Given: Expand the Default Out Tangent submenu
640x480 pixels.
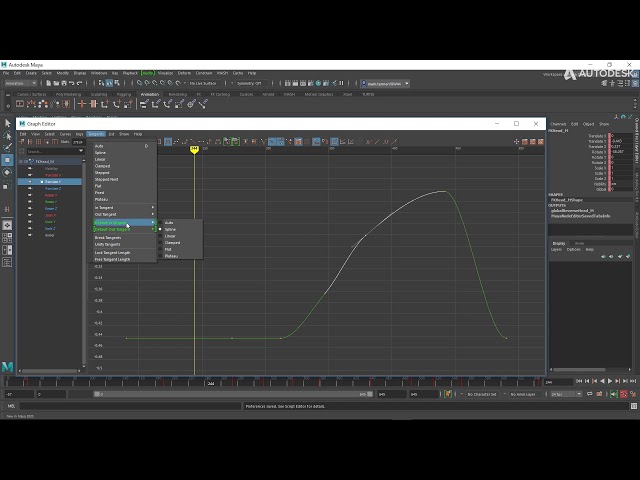Looking at the screenshot, I should (x=124, y=229).
